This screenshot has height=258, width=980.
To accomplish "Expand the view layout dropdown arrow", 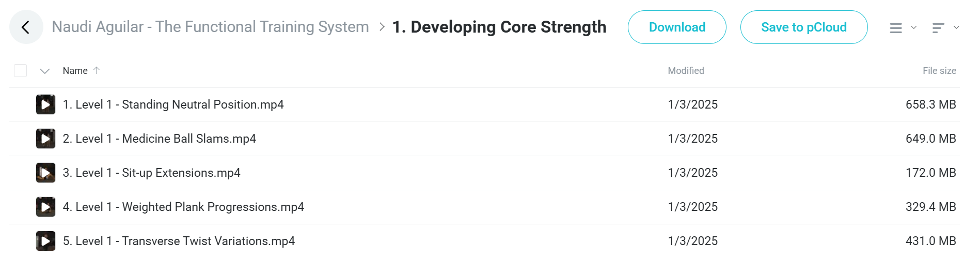I will tap(914, 27).
